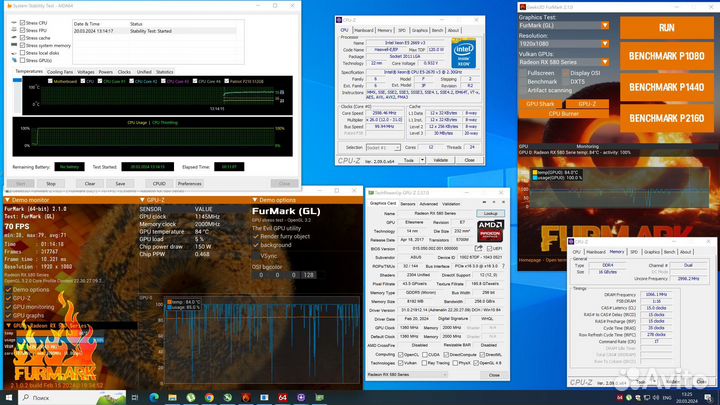Open the Statistics tab in AIDA64
Screen dimensions: 720x405
[x=164, y=72]
